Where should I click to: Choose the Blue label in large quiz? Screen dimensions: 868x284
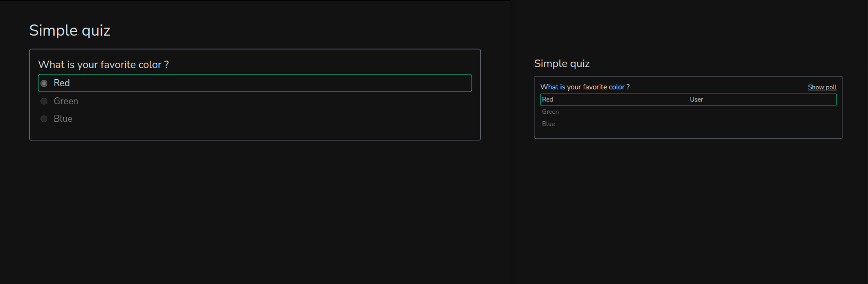(x=63, y=119)
